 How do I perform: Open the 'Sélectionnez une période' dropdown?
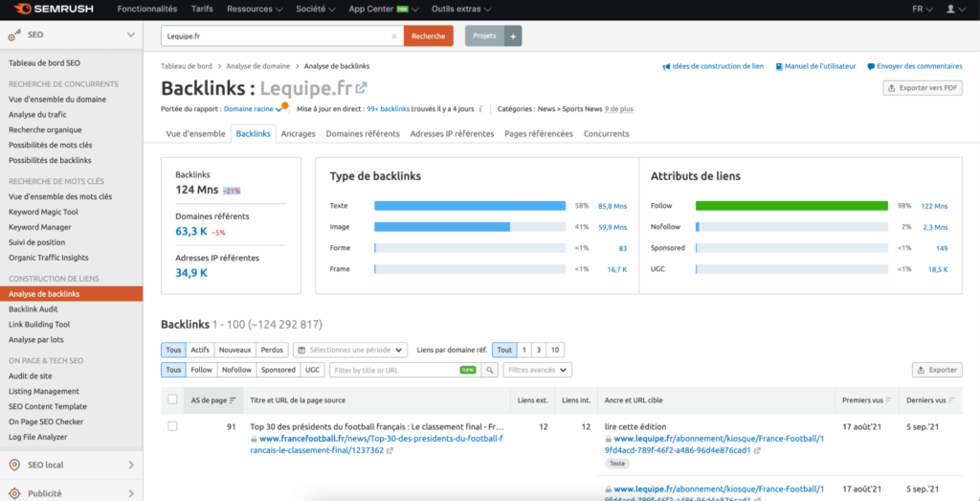point(350,350)
